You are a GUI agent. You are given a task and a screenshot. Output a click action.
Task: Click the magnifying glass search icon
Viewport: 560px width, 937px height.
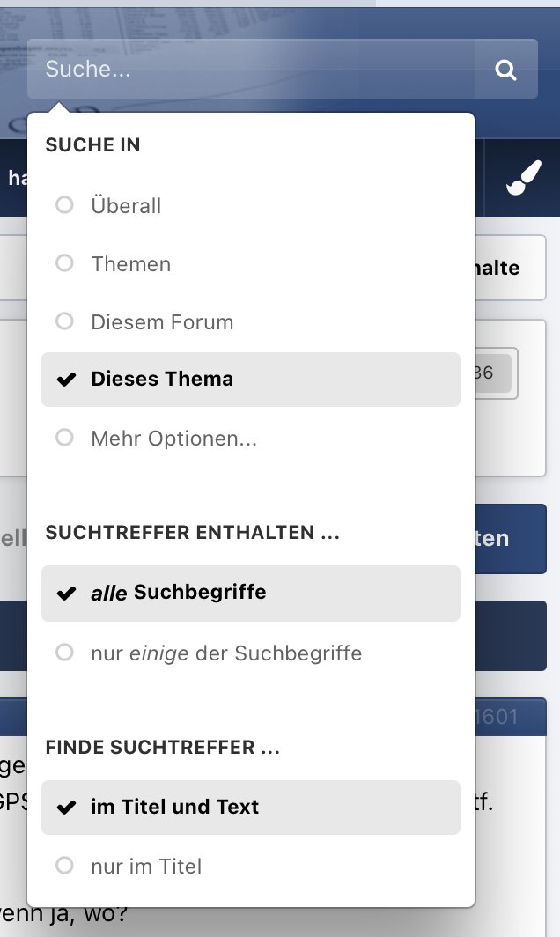click(x=505, y=70)
